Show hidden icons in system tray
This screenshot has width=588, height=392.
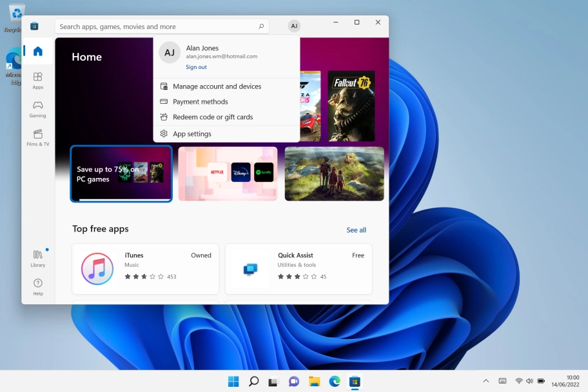(x=485, y=381)
